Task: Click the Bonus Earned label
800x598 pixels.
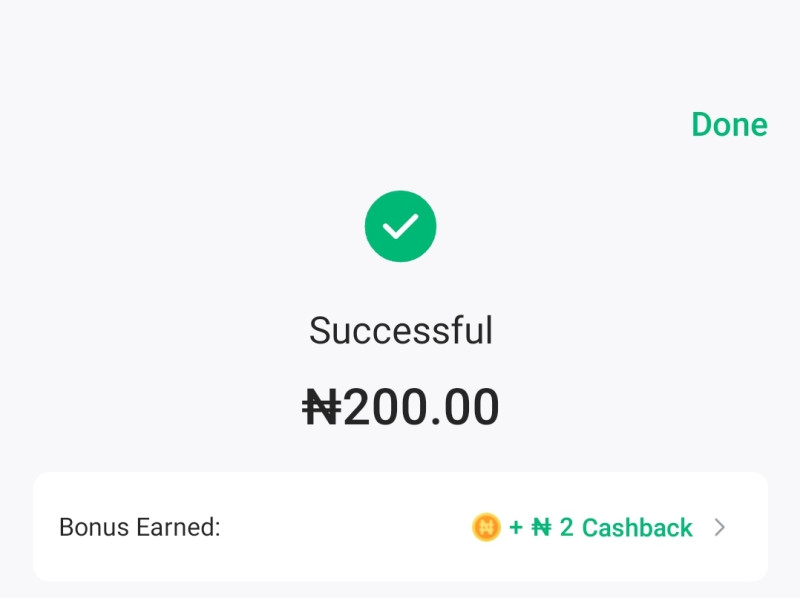Action: [139, 527]
